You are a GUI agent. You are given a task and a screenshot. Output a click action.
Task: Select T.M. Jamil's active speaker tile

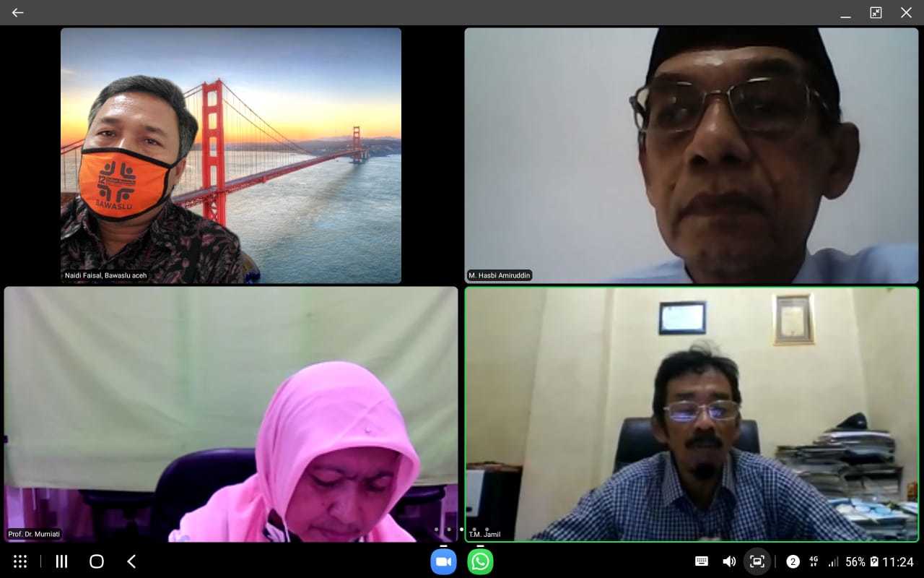point(691,414)
